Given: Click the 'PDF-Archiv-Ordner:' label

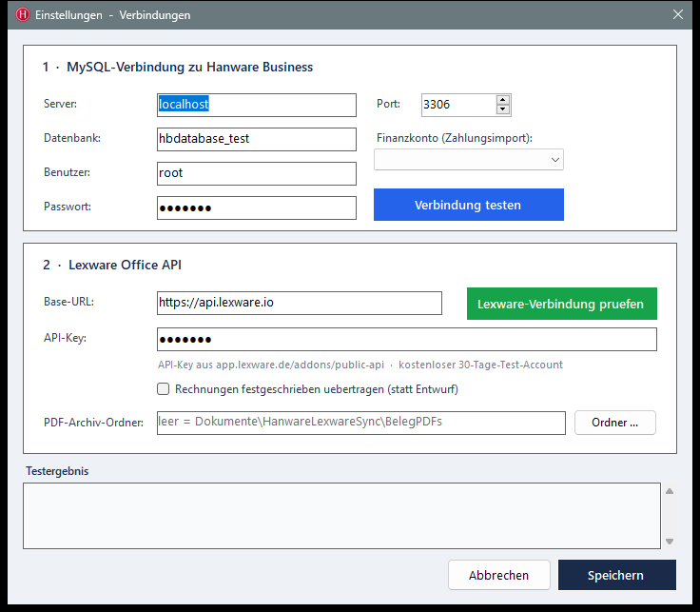Looking at the screenshot, I should click(x=94, y=423).
